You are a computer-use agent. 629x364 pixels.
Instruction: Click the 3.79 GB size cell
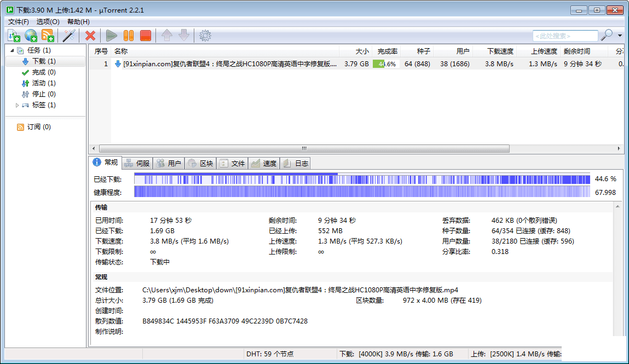click(356, 63)
